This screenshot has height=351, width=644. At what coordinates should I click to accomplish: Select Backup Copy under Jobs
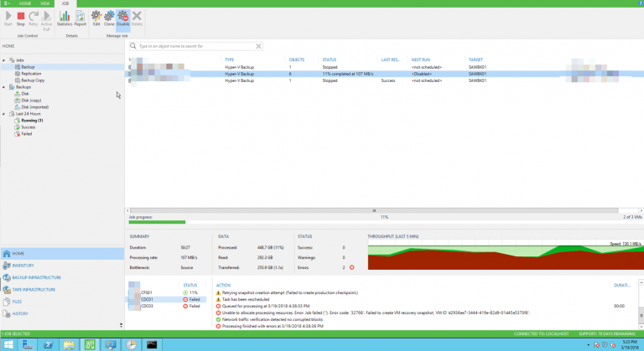tap(33, 80)
